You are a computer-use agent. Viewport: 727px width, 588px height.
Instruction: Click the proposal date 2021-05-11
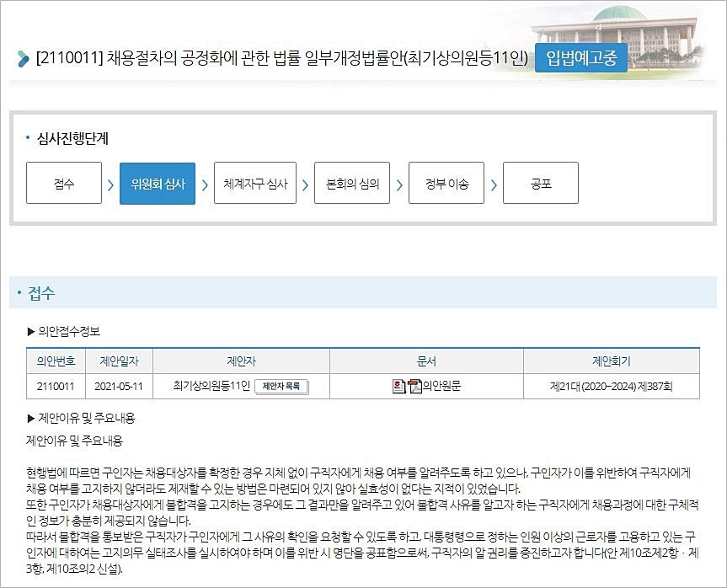119,387
